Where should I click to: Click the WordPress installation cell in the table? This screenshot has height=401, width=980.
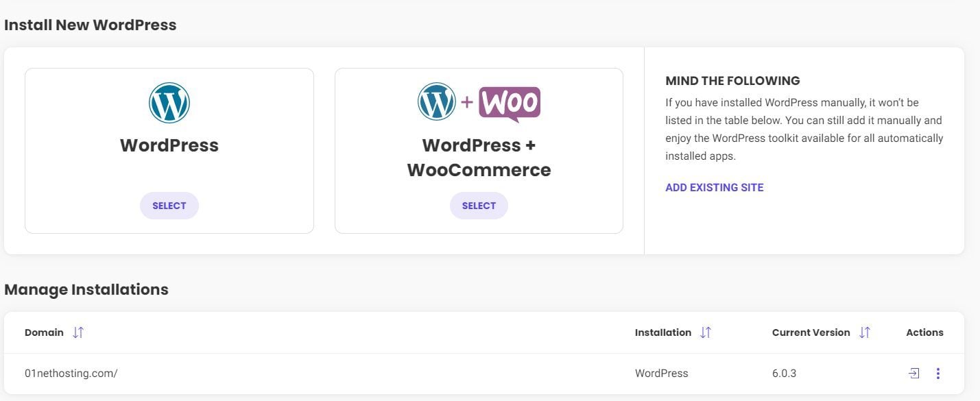coord(662,374)
